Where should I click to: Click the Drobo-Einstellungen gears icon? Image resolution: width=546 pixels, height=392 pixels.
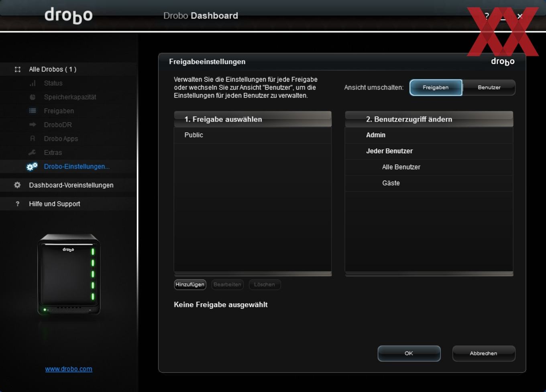point(32,166)
